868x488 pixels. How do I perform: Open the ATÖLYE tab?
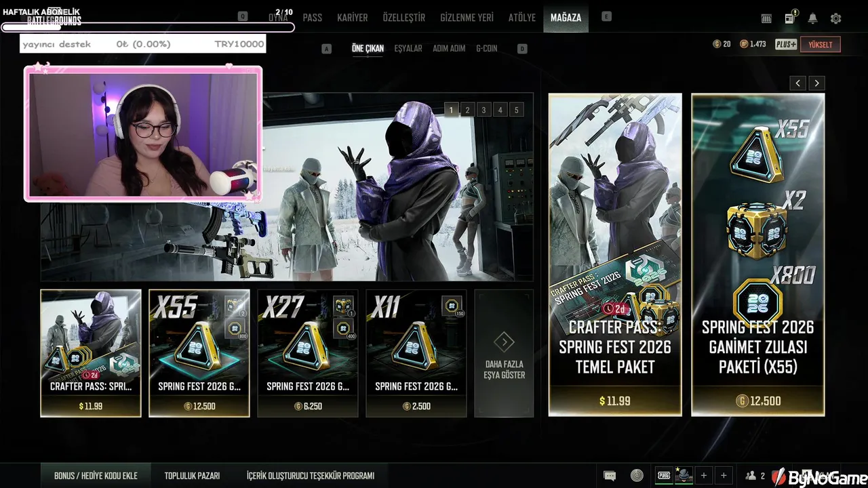pos(522,18)
